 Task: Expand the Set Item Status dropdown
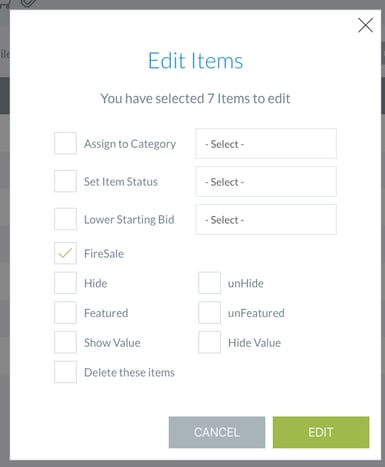[266, 182]
